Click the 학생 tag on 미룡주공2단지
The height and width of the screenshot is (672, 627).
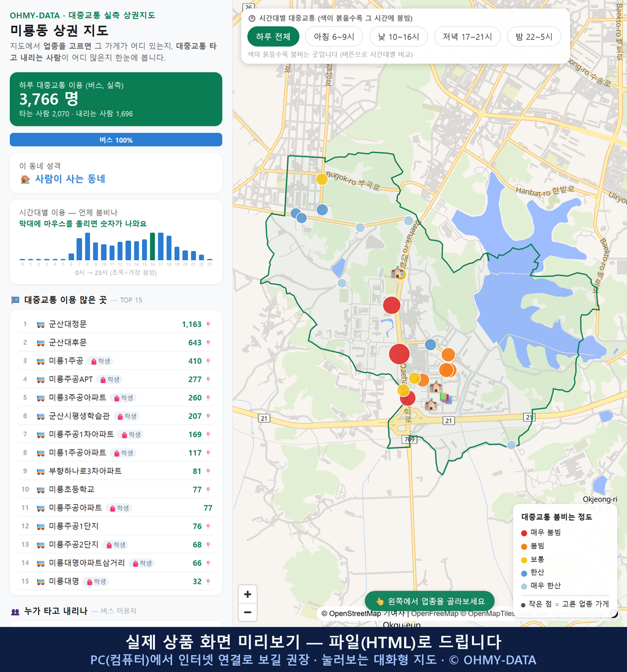coord(116,545)
